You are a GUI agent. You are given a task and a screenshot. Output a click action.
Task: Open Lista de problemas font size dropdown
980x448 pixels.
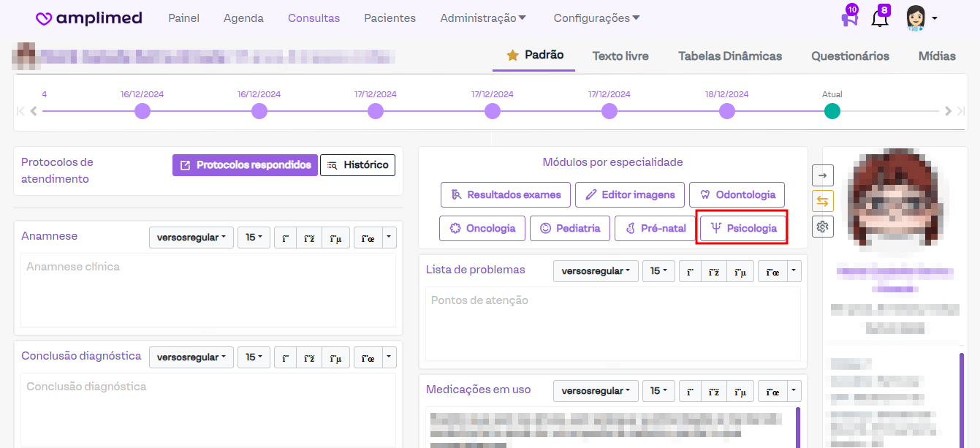click(658, 271)
